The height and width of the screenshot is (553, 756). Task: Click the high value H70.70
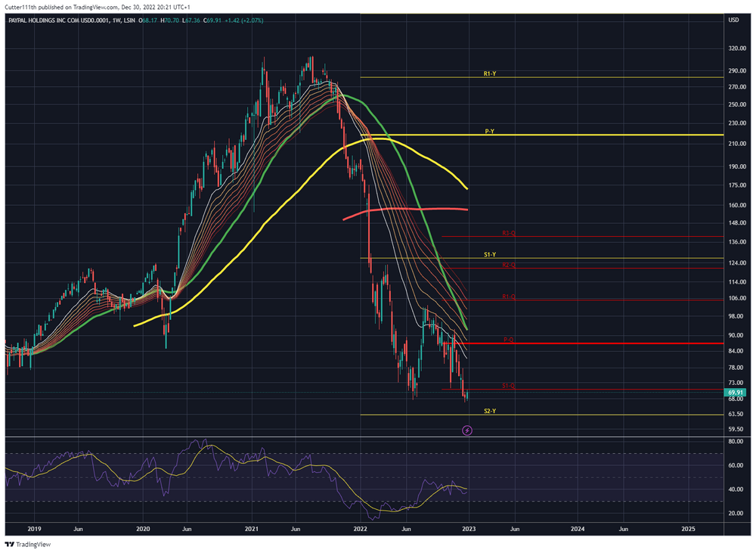pyautogui.click(x=169, y=20)
